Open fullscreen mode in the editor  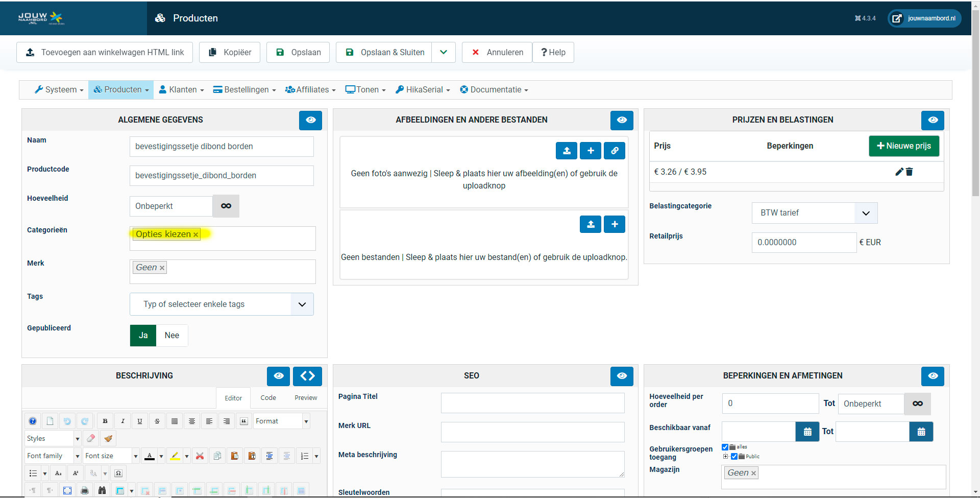coord(67,490)
